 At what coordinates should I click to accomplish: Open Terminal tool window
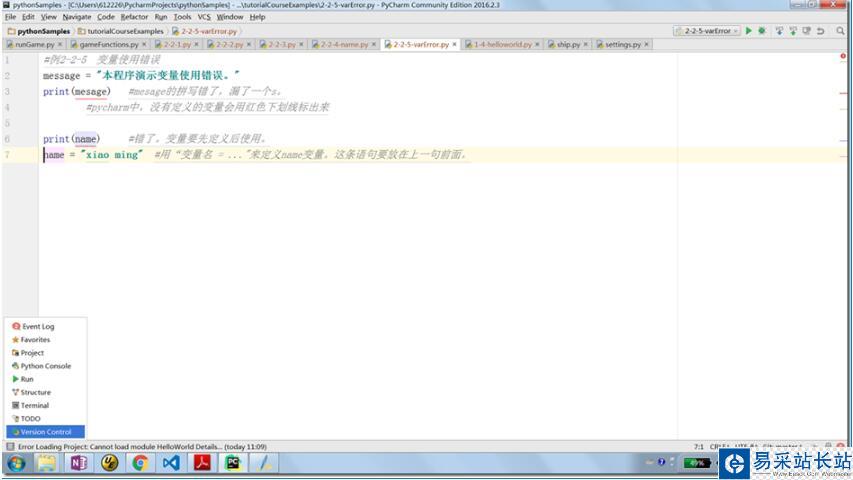tap(45, 405)
